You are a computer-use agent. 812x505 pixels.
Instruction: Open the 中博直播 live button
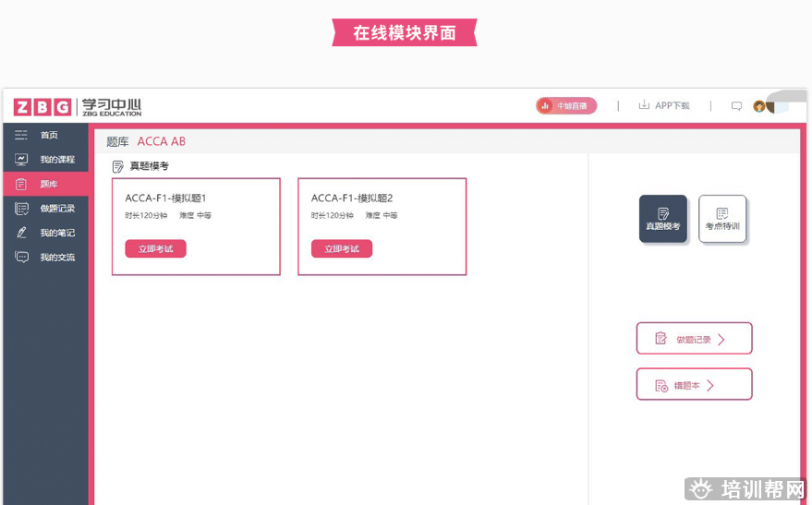566,106
